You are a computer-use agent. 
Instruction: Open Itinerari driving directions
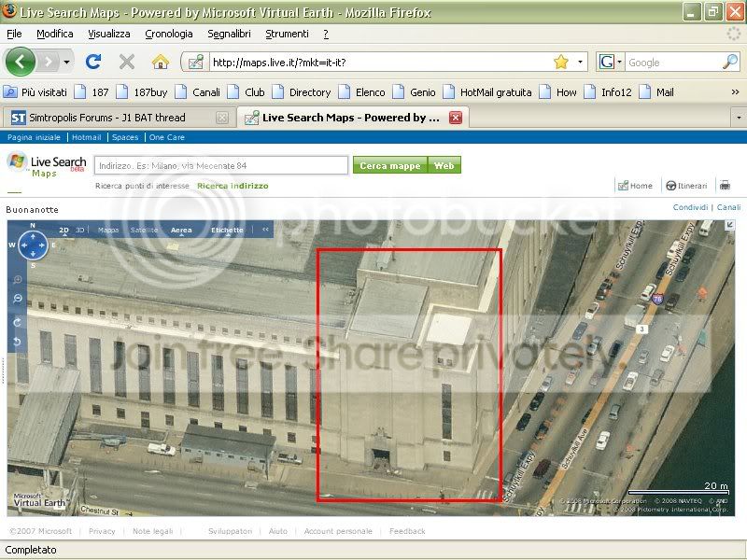tap(686, 186)
